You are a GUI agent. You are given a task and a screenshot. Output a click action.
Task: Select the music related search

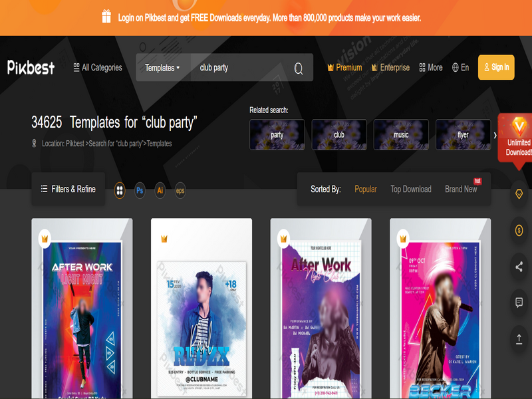tap(401, 135)
